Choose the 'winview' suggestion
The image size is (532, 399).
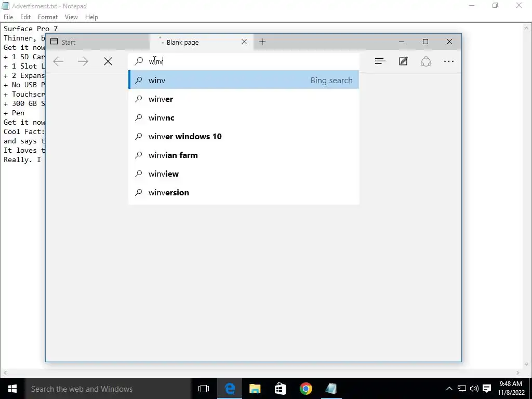click(244, 174)
